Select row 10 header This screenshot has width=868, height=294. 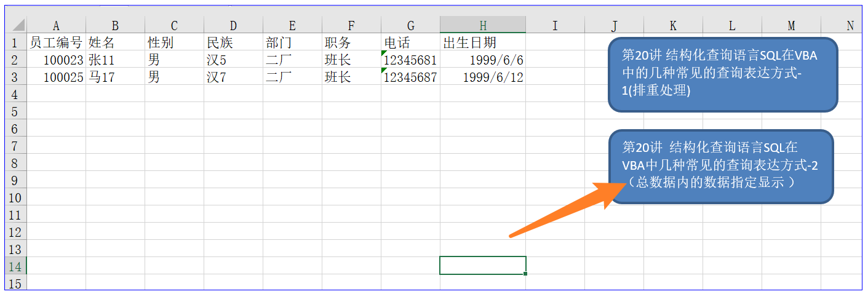click(16, 197)
